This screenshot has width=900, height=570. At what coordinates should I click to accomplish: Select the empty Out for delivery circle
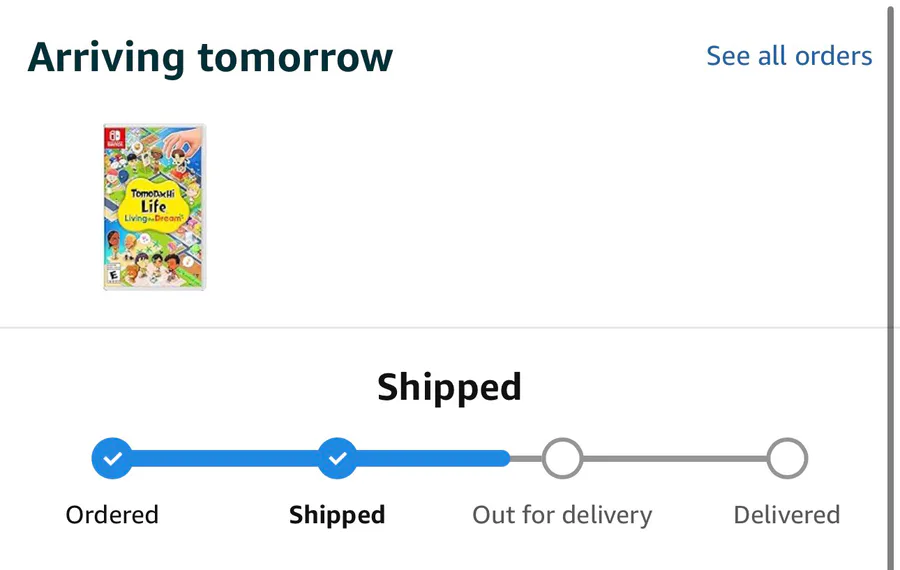[562, 459]
